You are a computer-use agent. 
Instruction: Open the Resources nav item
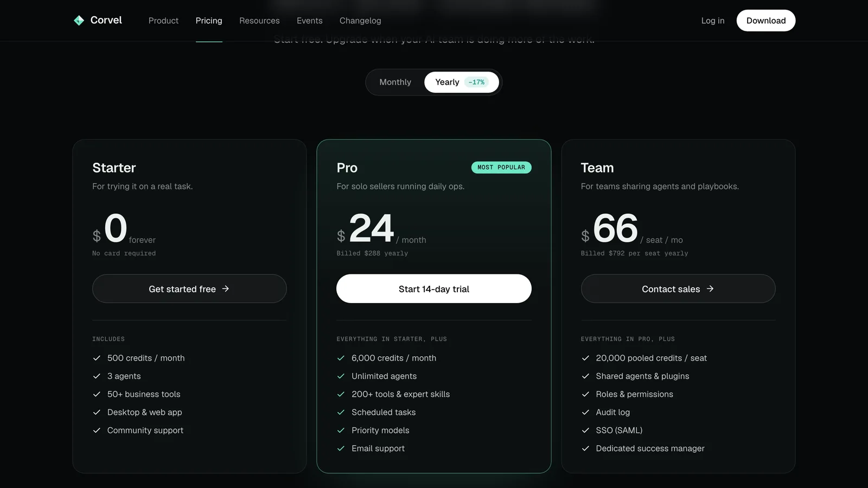click(x=259, y=21)
